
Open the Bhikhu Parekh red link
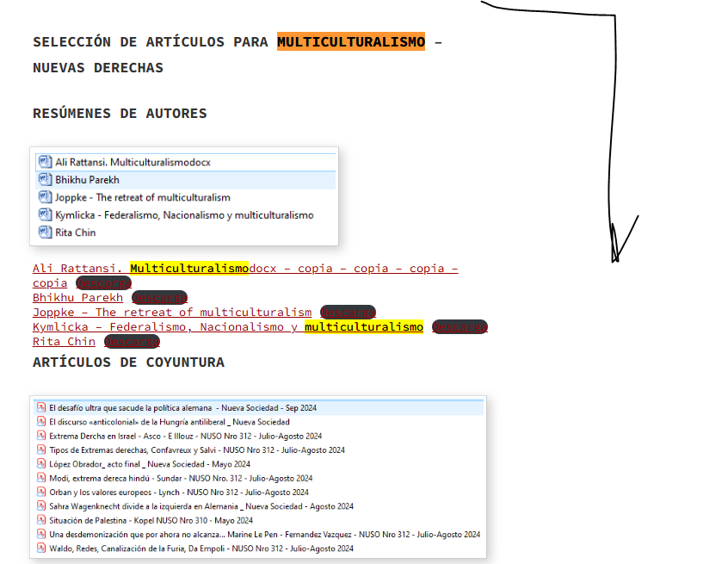pyautogui.click(x=77, y=298)
